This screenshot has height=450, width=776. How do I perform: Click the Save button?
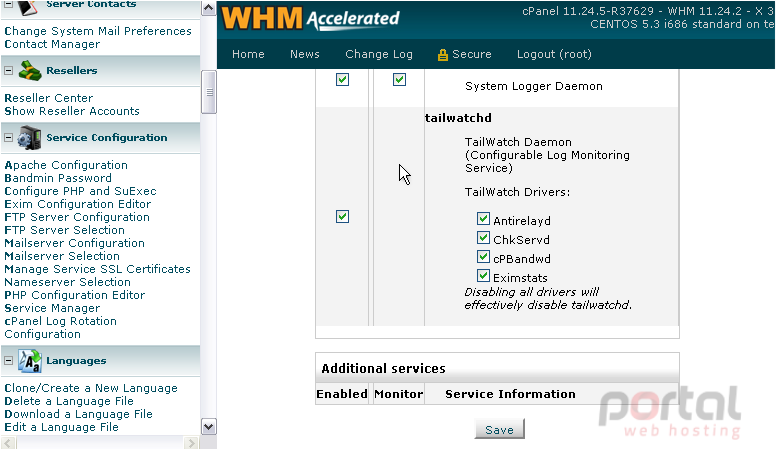click(499, 430)
